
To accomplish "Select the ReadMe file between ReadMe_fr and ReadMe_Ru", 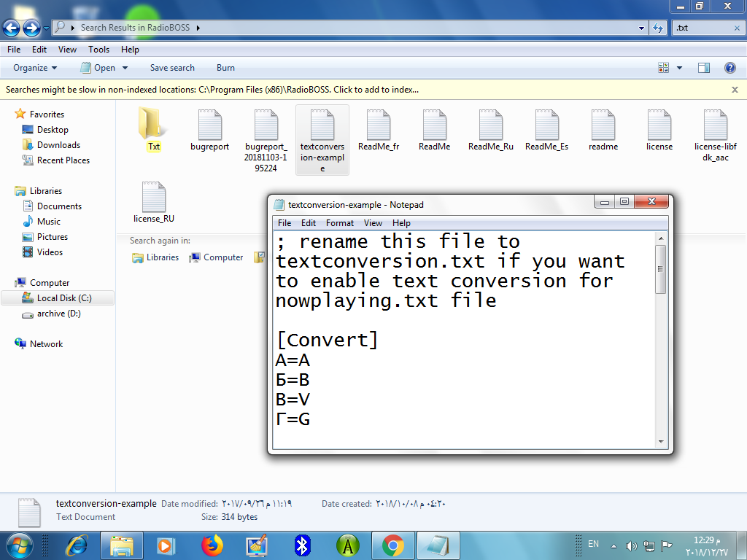I will click(x=435, y=129).
